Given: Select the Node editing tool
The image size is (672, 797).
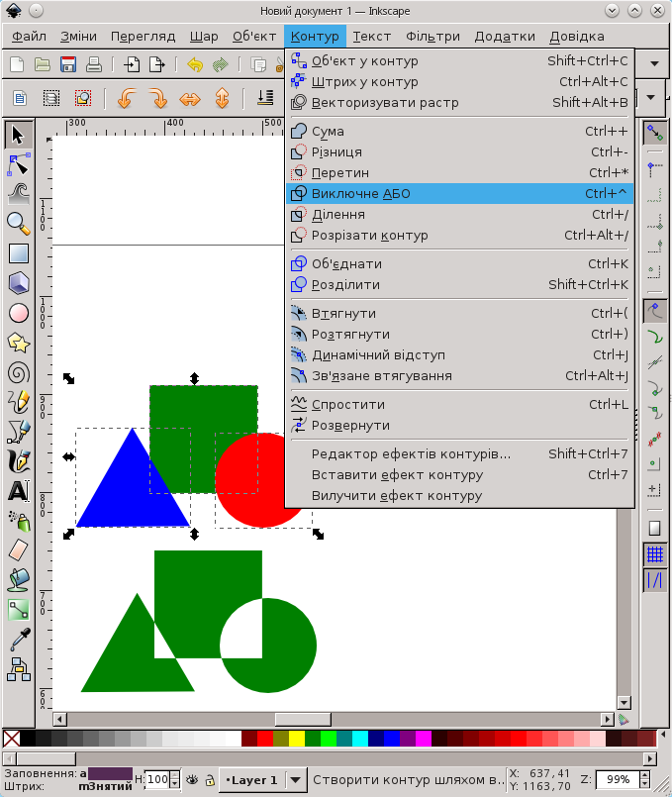Looking at the screenshot, I should click(x=18, y=163).
